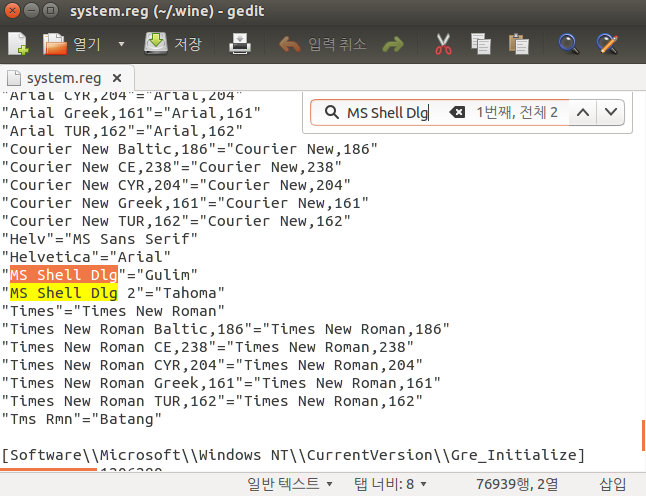Minimize the gedit window
Image resolution: width=646 pixels, height=496 pixels.
tap(31, 10)
